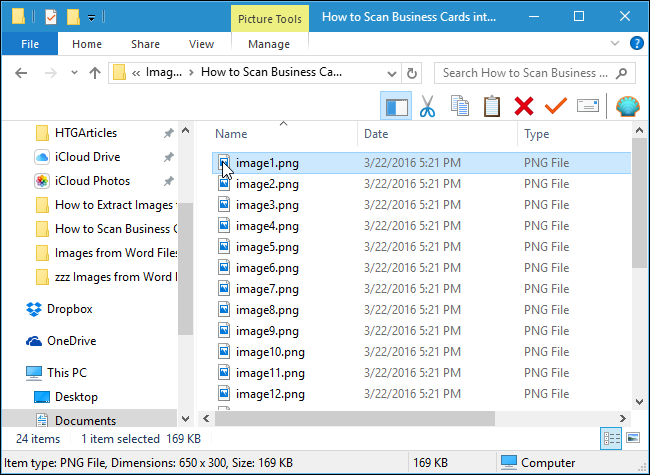Click the seashell icon in toolbar

[x=626, y=107]
